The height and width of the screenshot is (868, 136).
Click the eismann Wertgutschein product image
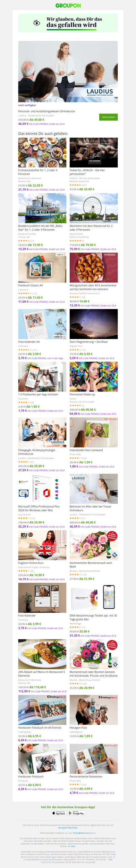94,268
